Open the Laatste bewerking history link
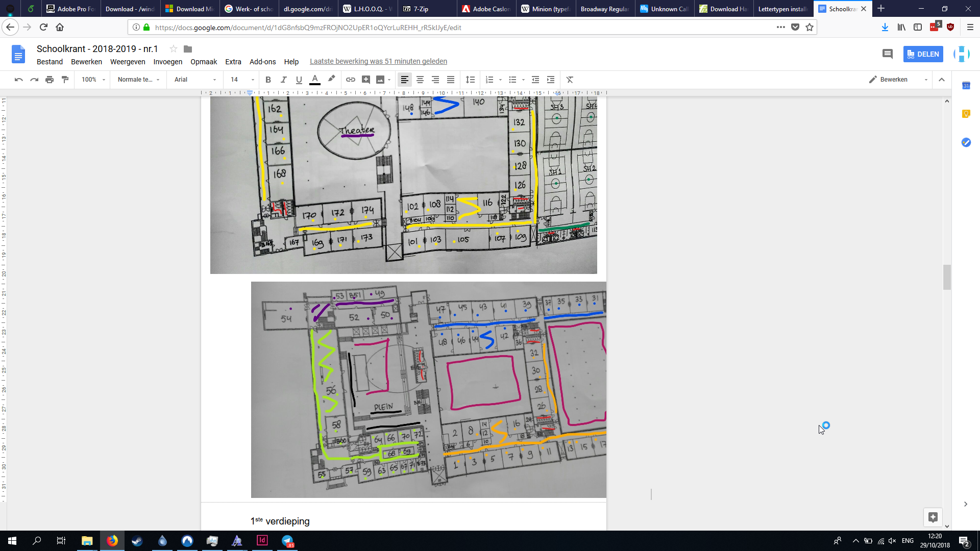Screen dimensions: 980x551 point(378,61)
